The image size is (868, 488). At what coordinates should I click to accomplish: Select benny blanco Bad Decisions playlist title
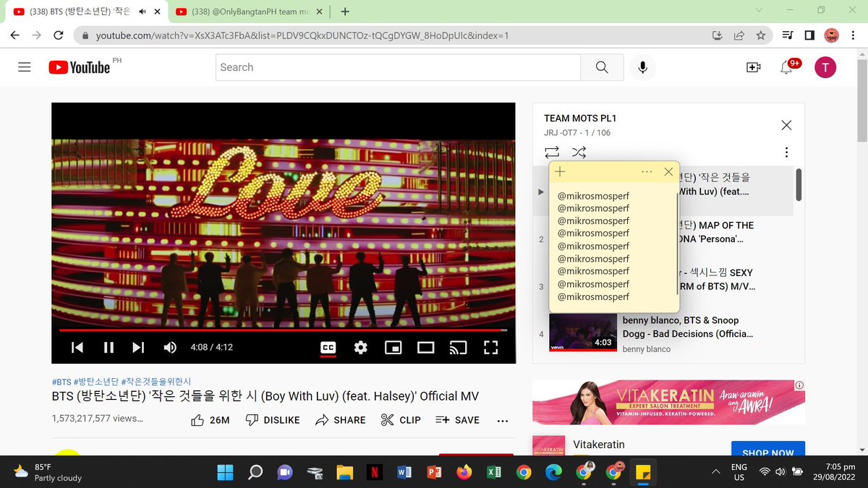(x=688, y=327)
